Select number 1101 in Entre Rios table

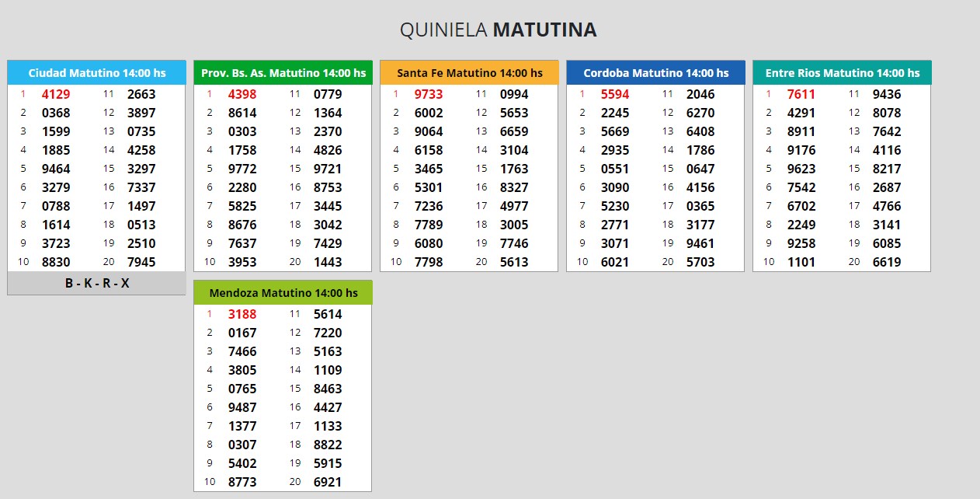tap(801, 262)
